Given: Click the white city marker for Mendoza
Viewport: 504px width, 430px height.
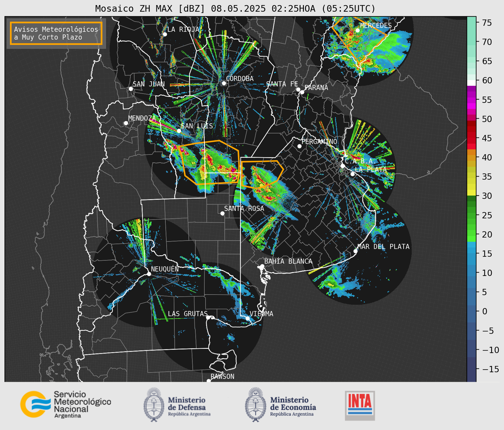Looking at the screenshot, I should [x=126, y=123].
